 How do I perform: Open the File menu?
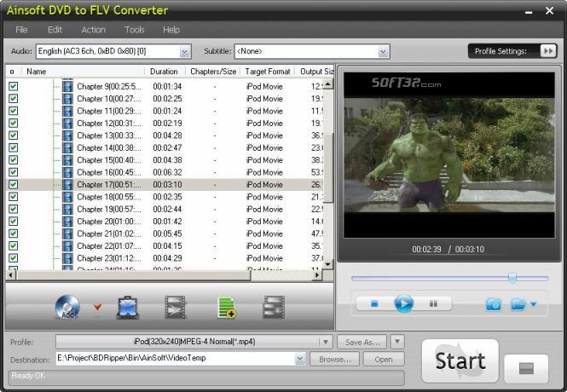[21, 30]
